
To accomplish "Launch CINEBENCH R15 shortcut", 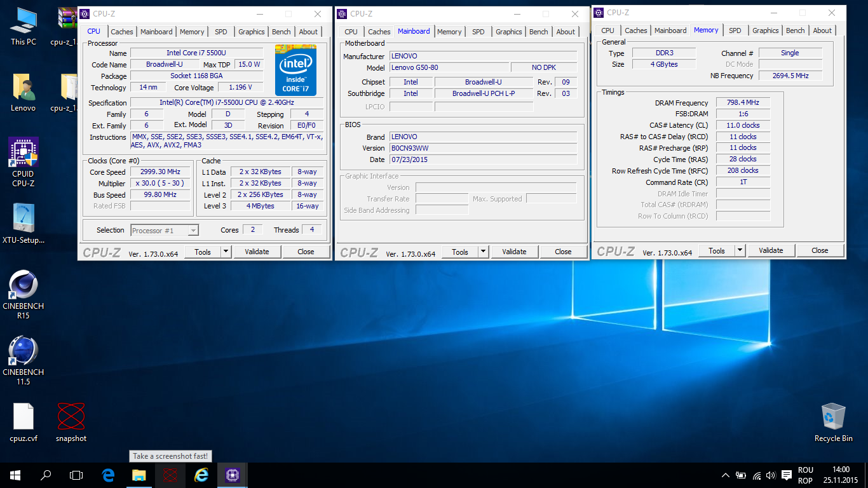I will point(24,294).
